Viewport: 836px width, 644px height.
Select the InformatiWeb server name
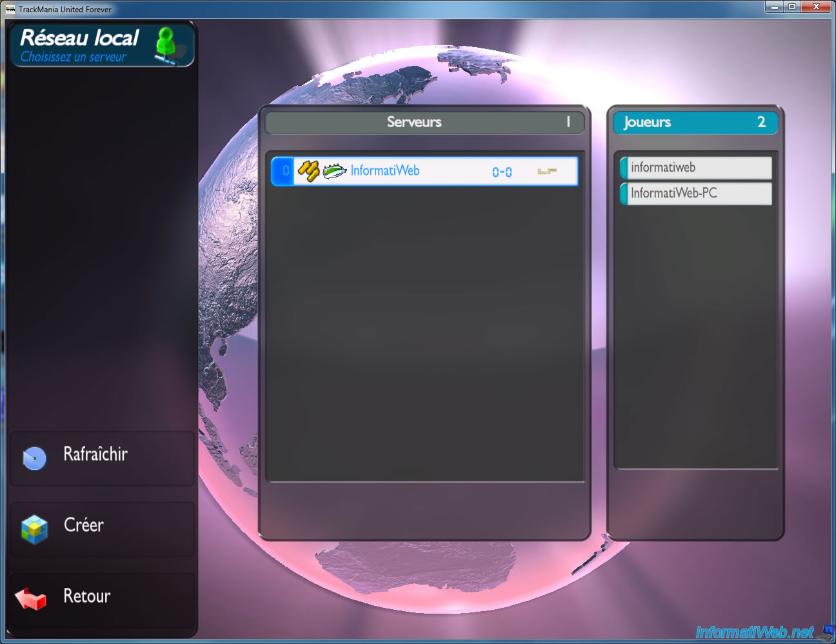385,171
